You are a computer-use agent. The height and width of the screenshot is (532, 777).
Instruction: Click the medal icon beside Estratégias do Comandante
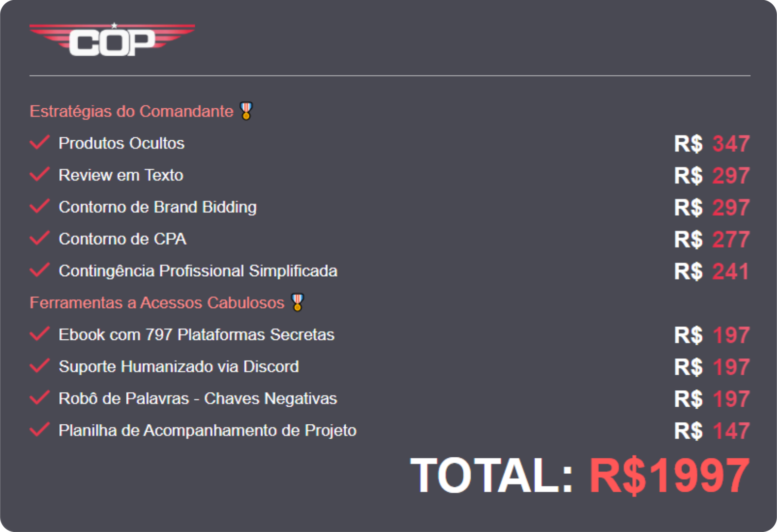(x=246, y=111)
